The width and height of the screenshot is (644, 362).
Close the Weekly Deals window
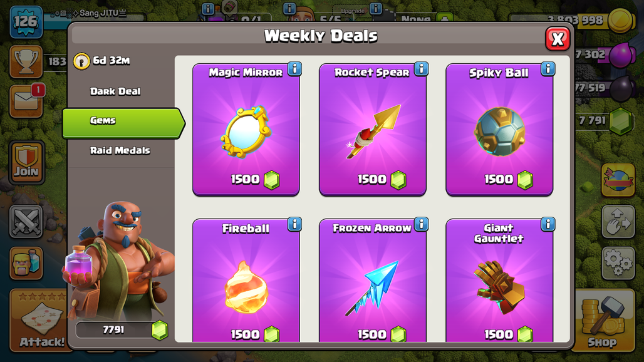tap(558, 39)
